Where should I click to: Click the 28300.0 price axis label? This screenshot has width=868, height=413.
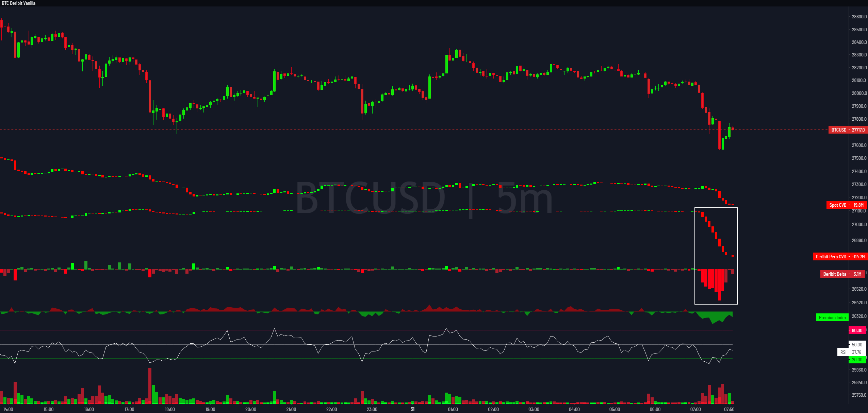point(859,55)
